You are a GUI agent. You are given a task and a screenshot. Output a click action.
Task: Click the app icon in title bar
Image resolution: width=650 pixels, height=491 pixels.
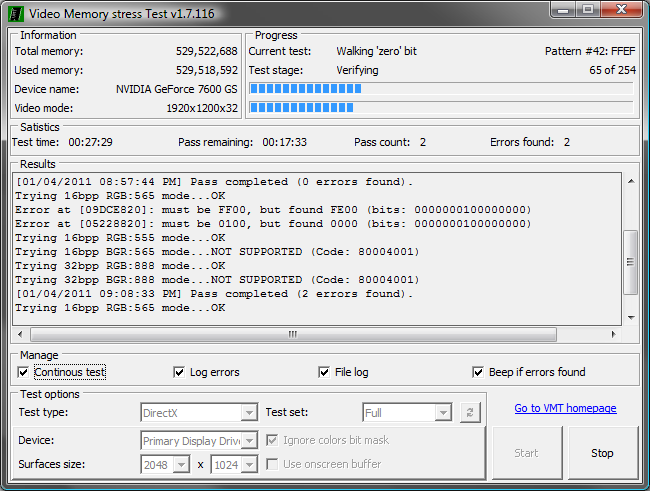[x=15, y=14]
